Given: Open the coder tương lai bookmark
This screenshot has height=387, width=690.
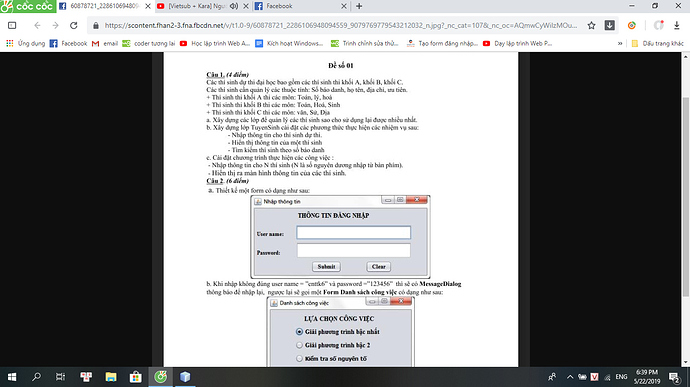Looking at the screenshot, I should coord(149,44).
